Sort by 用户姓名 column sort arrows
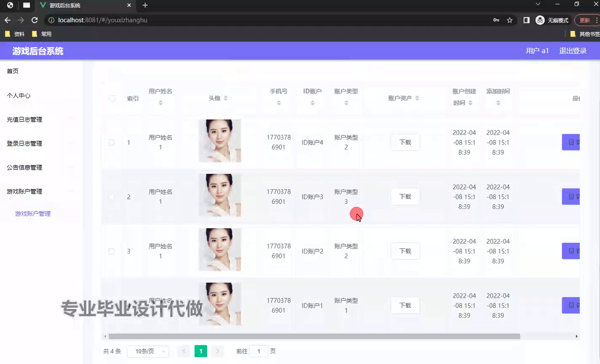Image resolution: width=600 pixels, height=364 pixels. tap(161, 103)
